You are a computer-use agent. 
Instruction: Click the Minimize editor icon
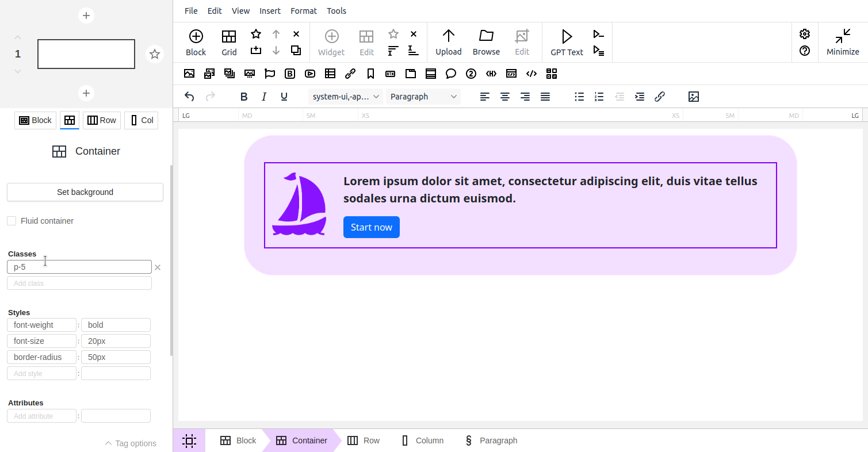pyautogui.click(x=843, y=37)
